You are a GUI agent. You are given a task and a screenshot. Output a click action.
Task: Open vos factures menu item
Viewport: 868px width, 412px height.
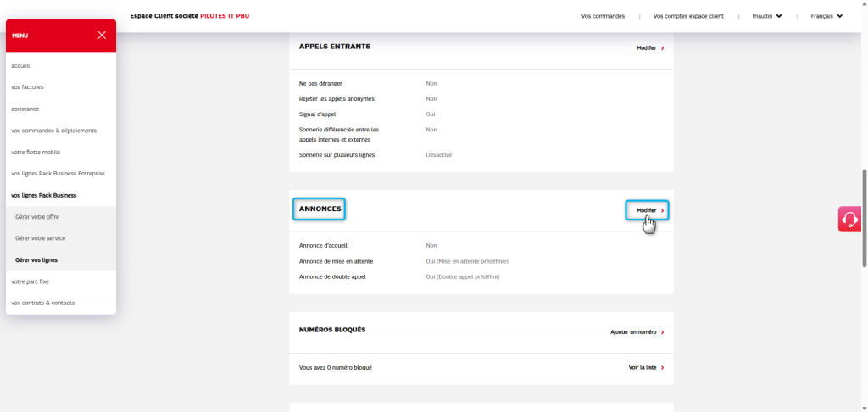point(27,87)
